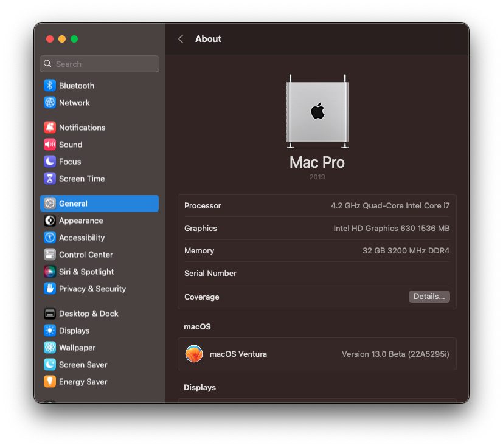Click the General gear icon
Screen dimensions: 503x448
50,203
